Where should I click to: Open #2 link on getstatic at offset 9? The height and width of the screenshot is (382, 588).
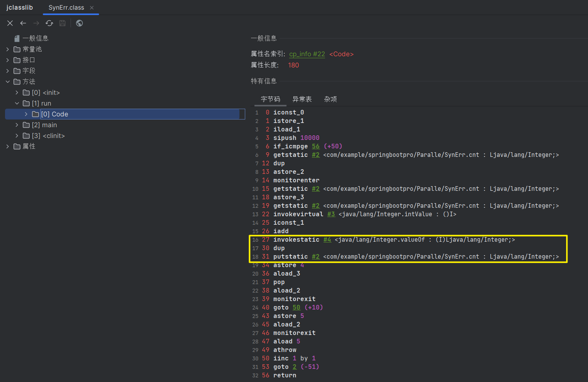point(315,155)
